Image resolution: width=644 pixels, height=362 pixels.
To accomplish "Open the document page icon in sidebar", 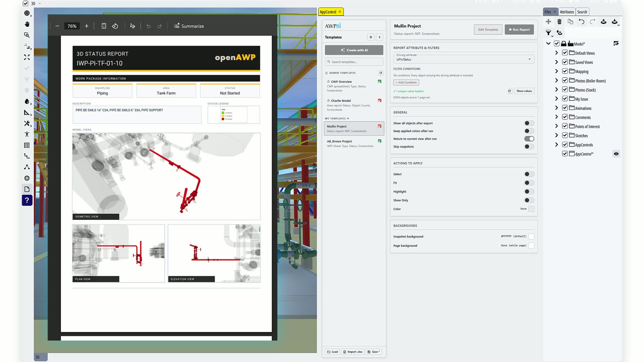I will 27,189.
